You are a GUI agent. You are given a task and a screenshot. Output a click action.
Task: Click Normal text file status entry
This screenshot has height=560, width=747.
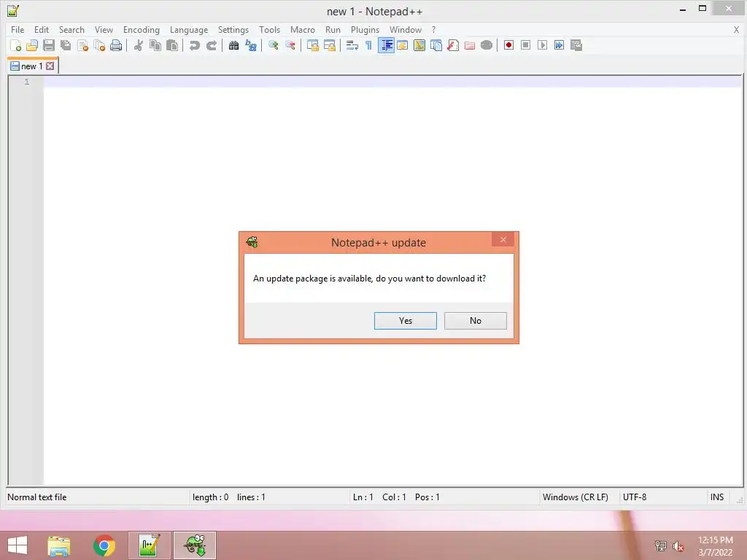click(x=36, y=497)
